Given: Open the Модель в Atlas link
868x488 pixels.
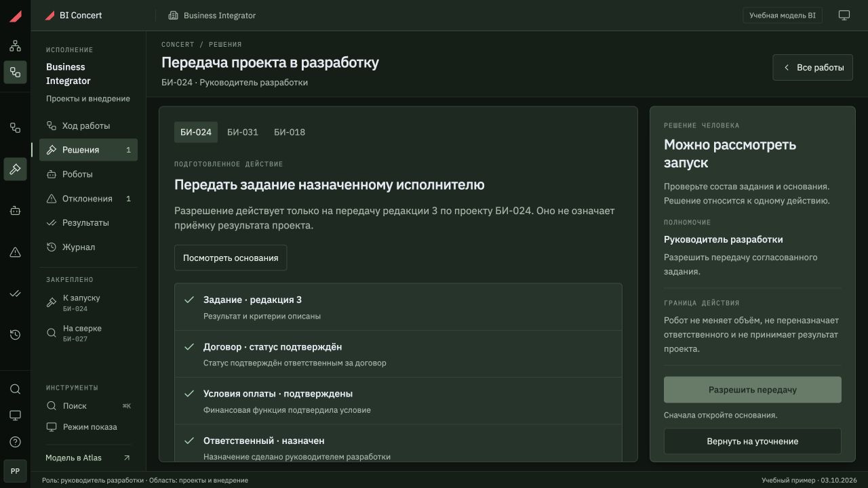Looking at the screenshot, I should (88, 457).
